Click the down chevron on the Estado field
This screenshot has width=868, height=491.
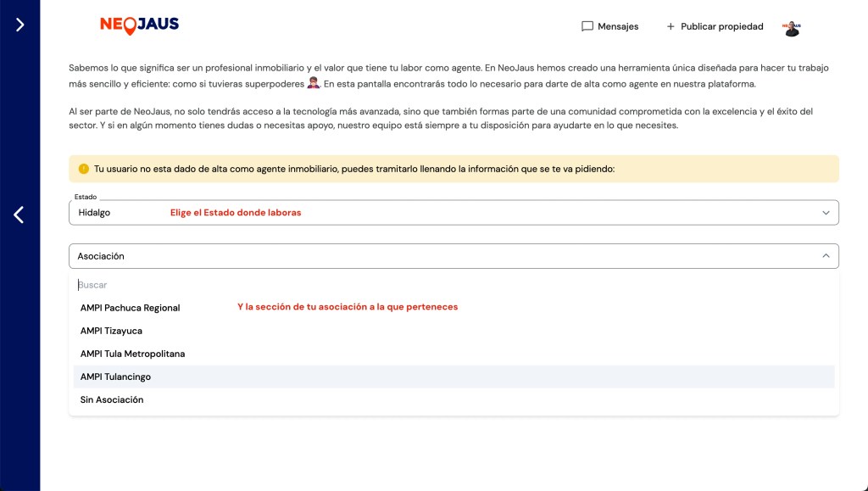[826, 213]
